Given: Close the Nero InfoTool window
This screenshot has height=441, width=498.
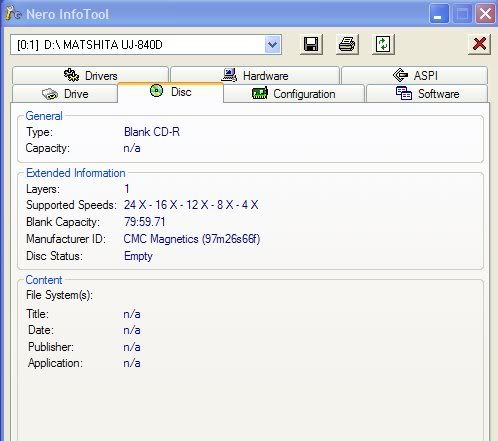Looking at the screenshot, I should coord(485,14).
